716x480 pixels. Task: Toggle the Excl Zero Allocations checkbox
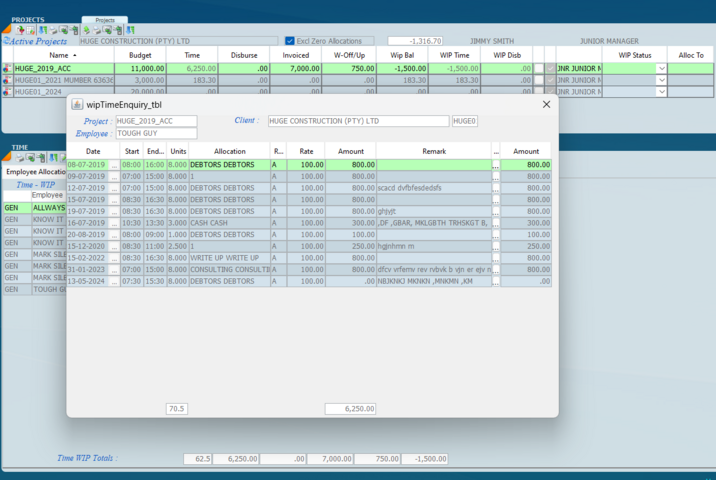point(290,41)
